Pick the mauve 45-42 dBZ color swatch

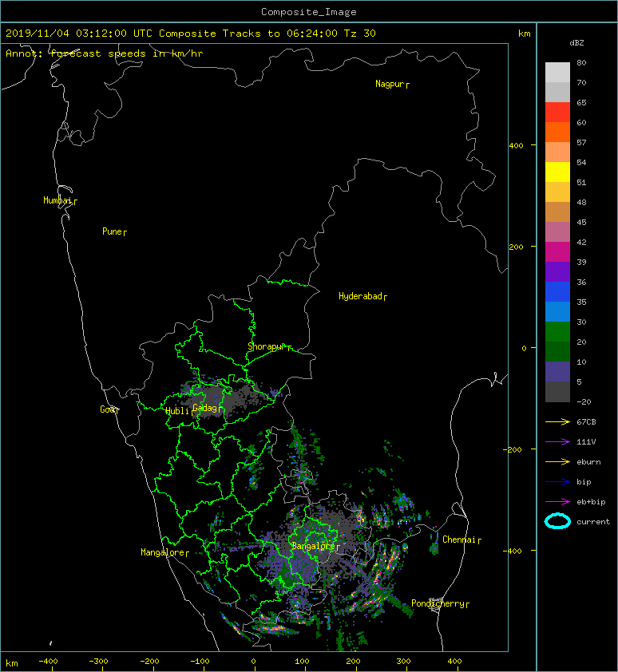tap(557, 232)
